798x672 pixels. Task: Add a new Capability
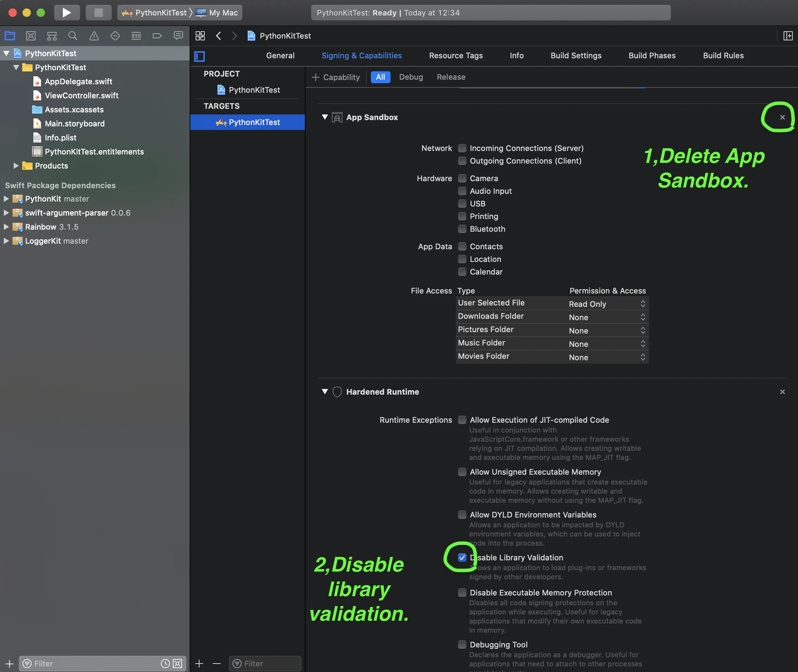[336, 77]
